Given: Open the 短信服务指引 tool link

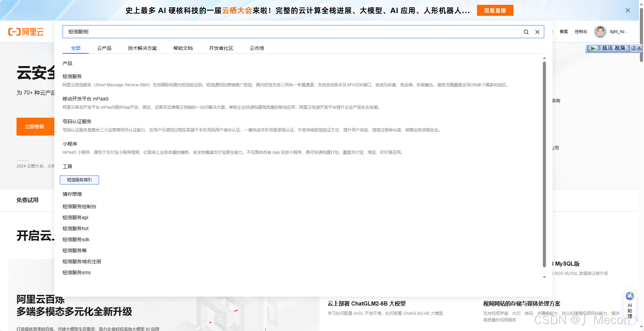Looking at the screenshot, I should pyautogui.click(x=79, y=180).
